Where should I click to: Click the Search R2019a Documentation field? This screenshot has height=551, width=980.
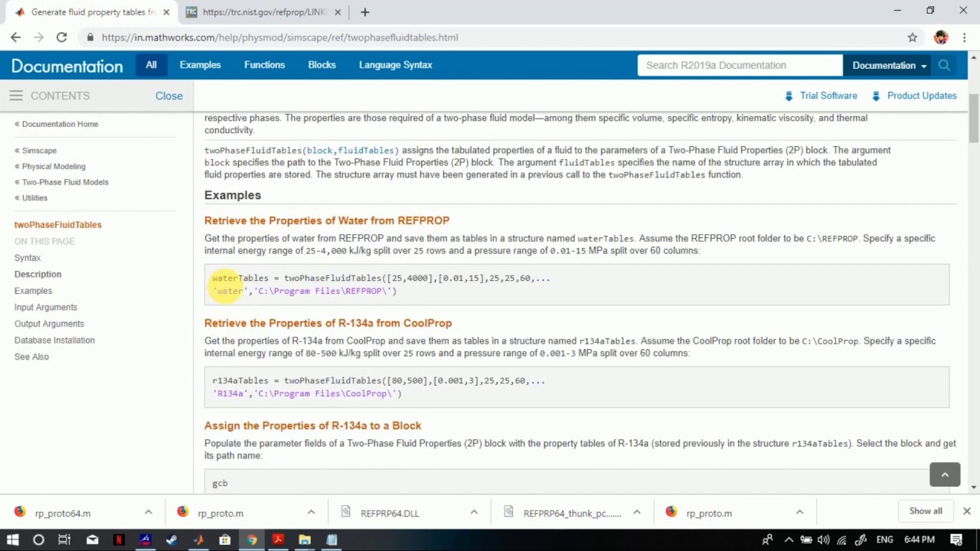(740, 65)
